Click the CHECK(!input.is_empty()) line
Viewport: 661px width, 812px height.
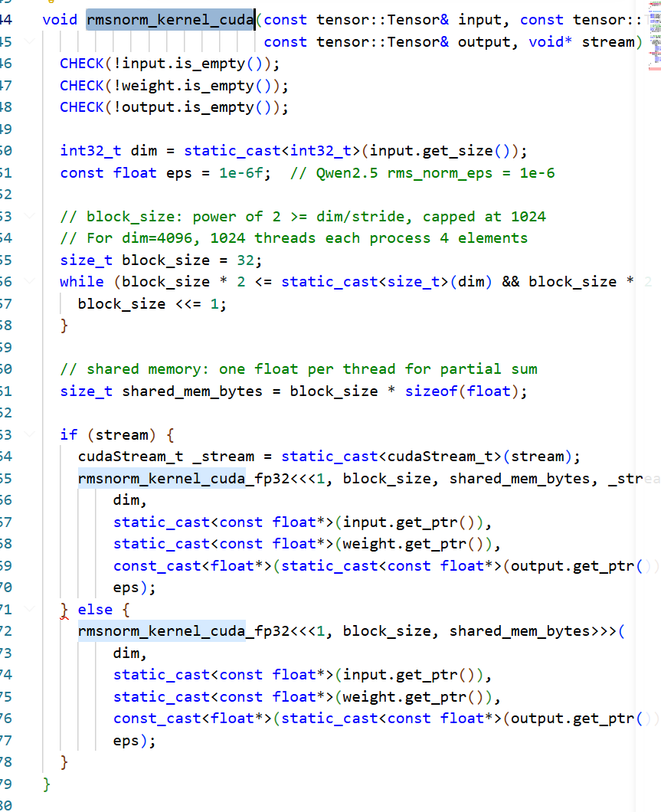click(170, 64)
